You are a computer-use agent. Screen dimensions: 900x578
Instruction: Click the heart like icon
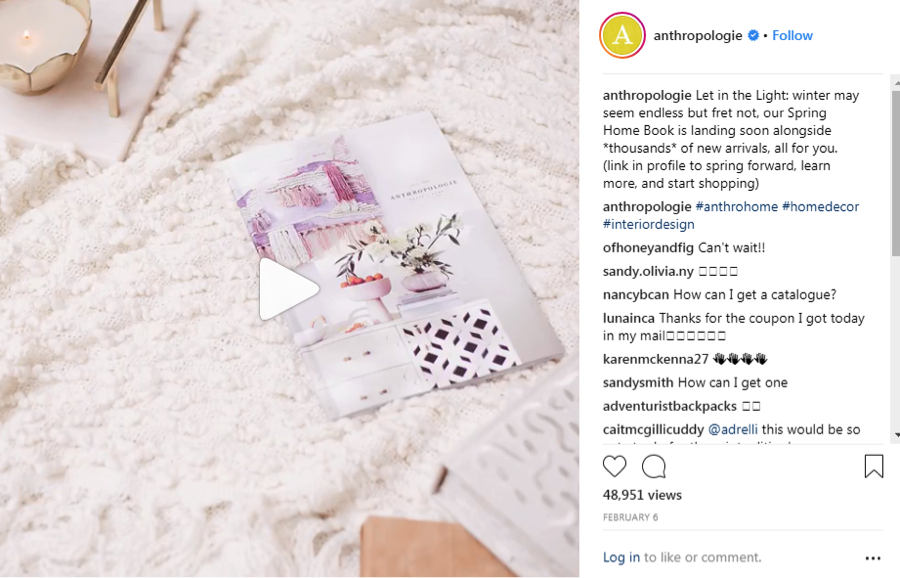[614, 466]
